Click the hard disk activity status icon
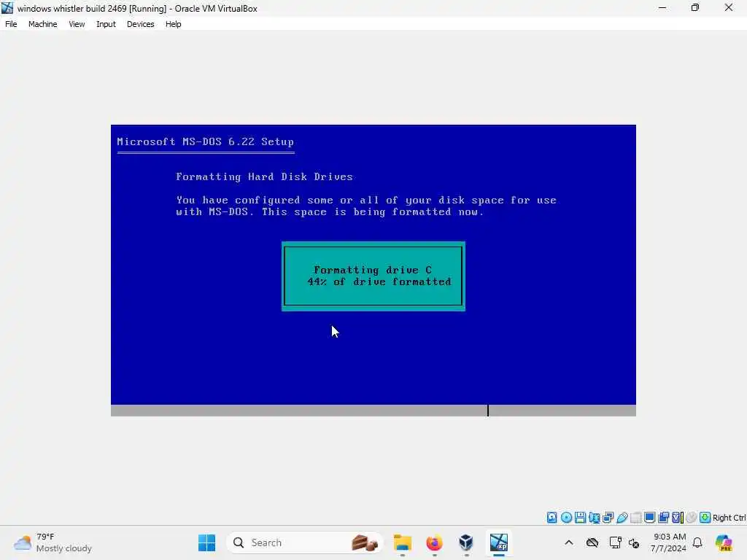Image resolution: width=747 pixels, height=560 pixels. (551, 518)
